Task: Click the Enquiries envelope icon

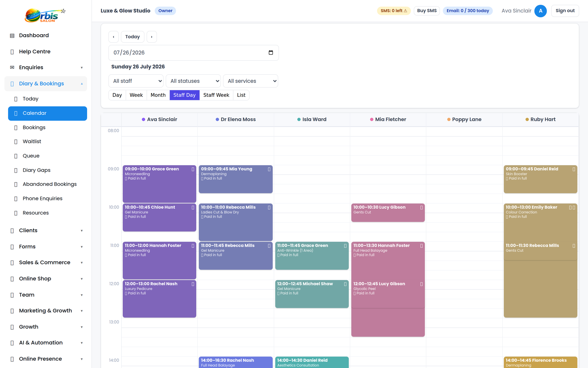Action: tap(12, 68)
